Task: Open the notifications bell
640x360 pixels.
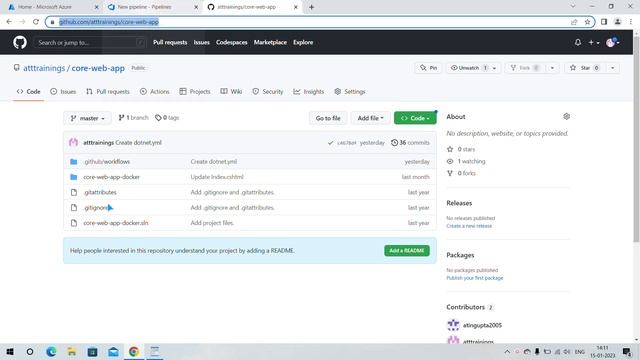Action: (x=578, y=42)
